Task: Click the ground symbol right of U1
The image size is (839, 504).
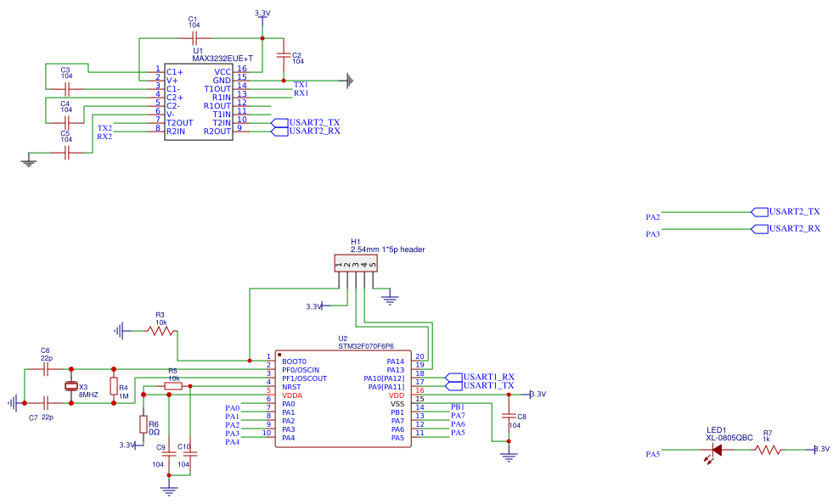Action: pos(348,81)
